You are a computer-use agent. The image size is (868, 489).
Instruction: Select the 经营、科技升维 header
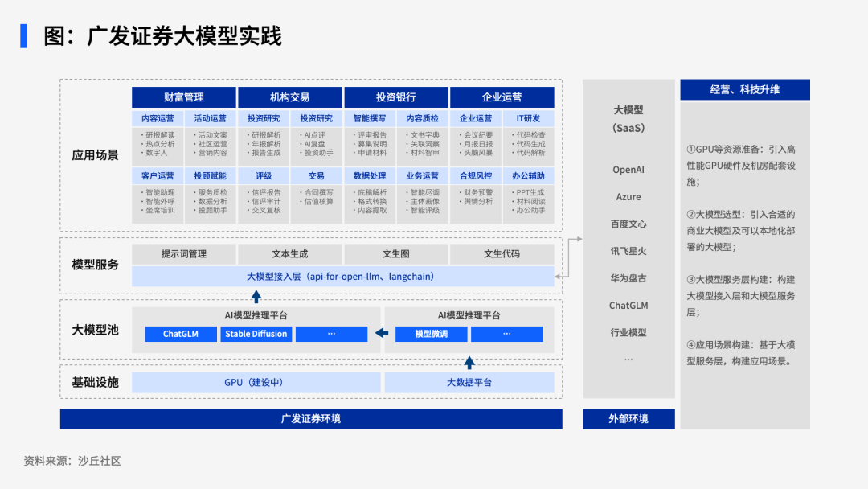[744, 89]
